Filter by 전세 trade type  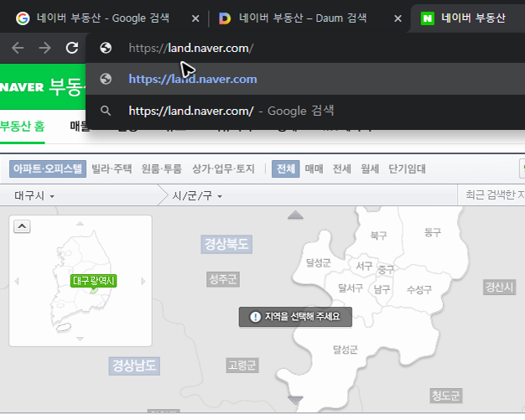coord(342,169)
